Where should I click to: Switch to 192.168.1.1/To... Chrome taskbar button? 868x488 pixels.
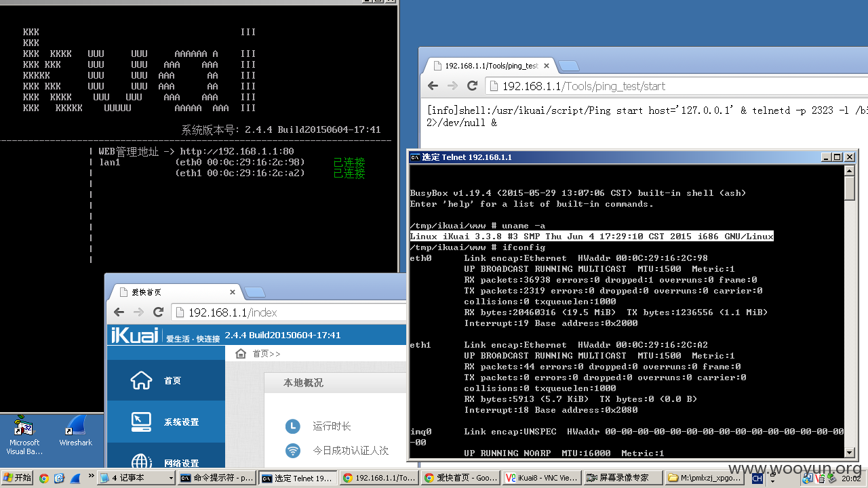380,478
